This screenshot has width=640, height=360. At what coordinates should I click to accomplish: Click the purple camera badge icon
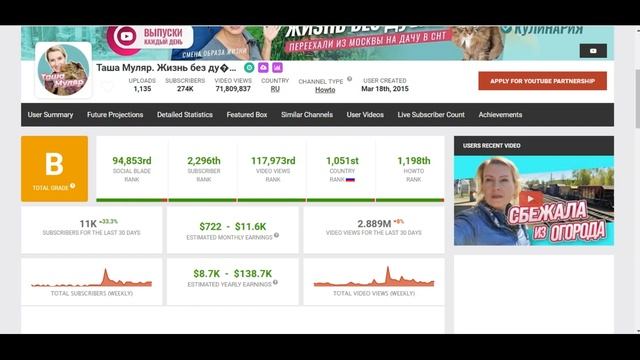(263, 67)
